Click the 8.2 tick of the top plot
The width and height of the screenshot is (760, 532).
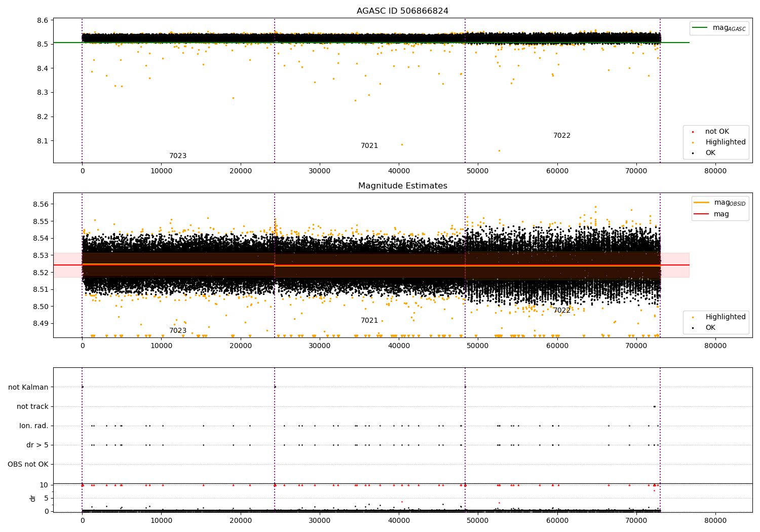(x=43, y=117)
